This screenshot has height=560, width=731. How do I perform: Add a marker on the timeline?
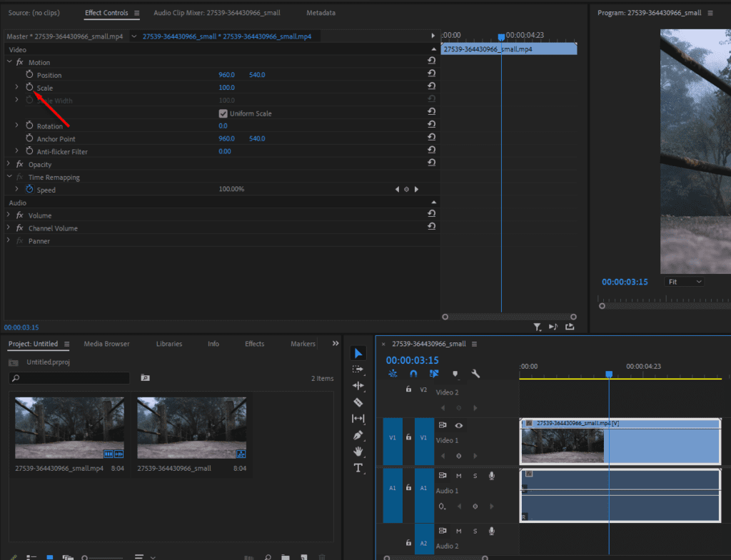coord(455,374)
